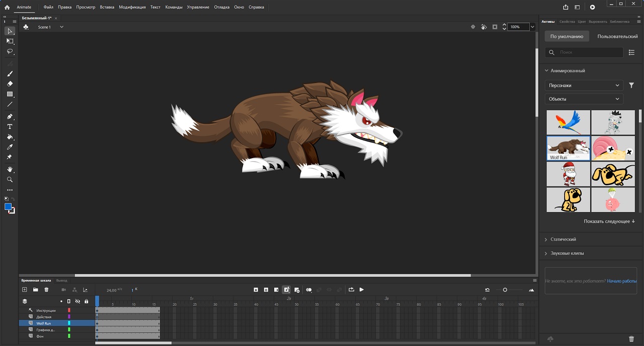Activate the Eyedropper tool
Viewport: 644px width, 346px height.
tap(10, 147)
